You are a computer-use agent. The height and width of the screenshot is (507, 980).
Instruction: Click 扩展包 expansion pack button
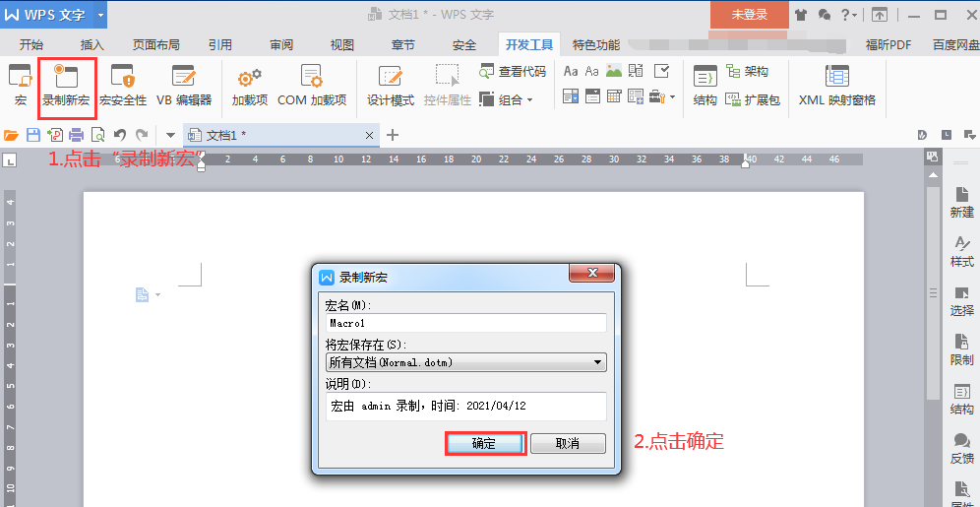coord(753,99)
